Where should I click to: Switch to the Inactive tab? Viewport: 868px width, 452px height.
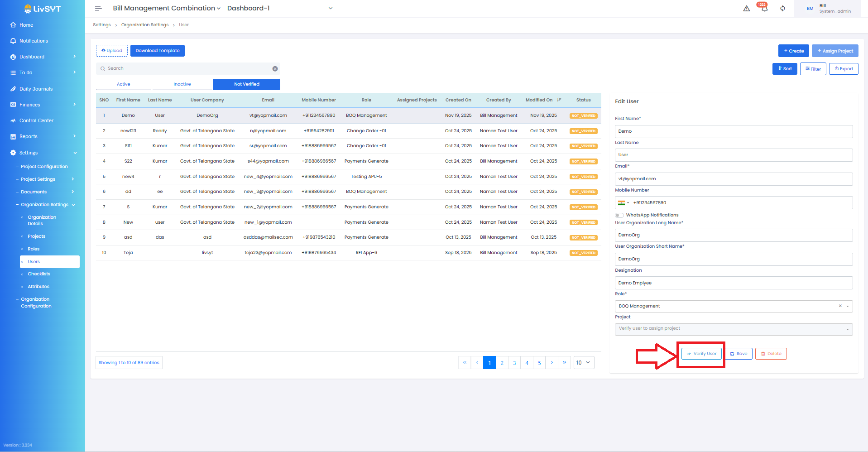click(182, 84)
